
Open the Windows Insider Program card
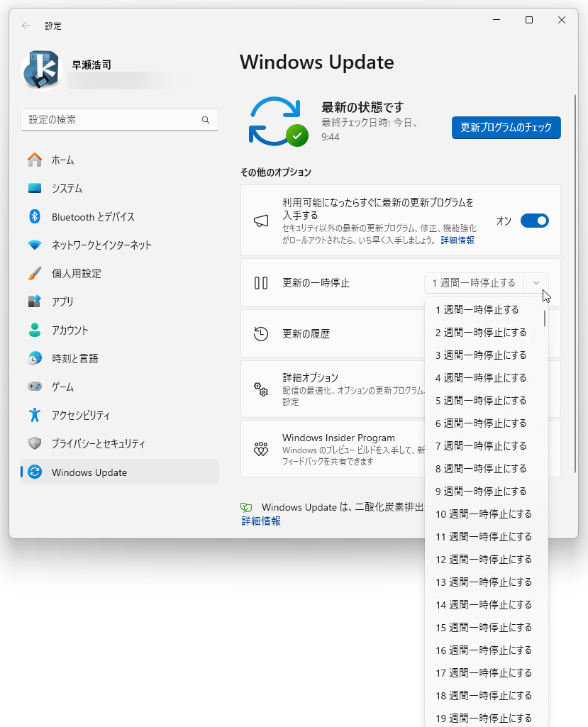coord(333,448)
